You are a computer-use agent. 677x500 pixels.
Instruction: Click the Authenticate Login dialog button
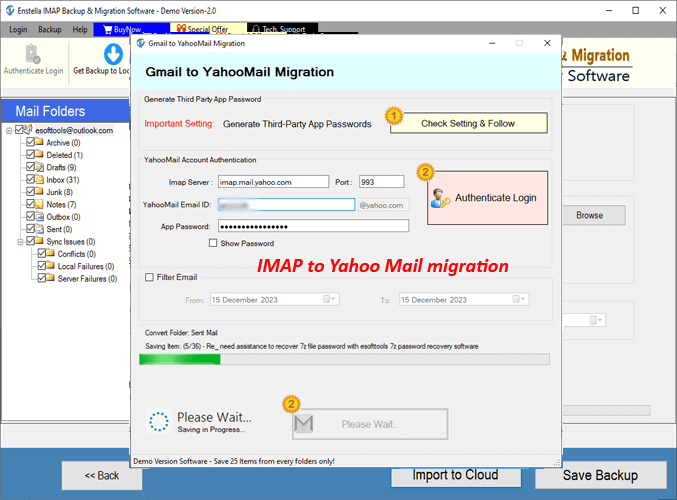[x=487, y=198]
